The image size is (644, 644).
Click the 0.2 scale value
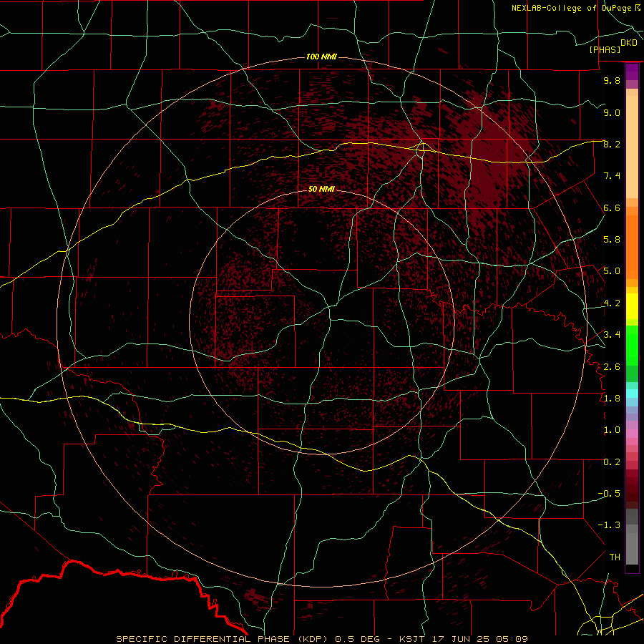click(612, 462)
